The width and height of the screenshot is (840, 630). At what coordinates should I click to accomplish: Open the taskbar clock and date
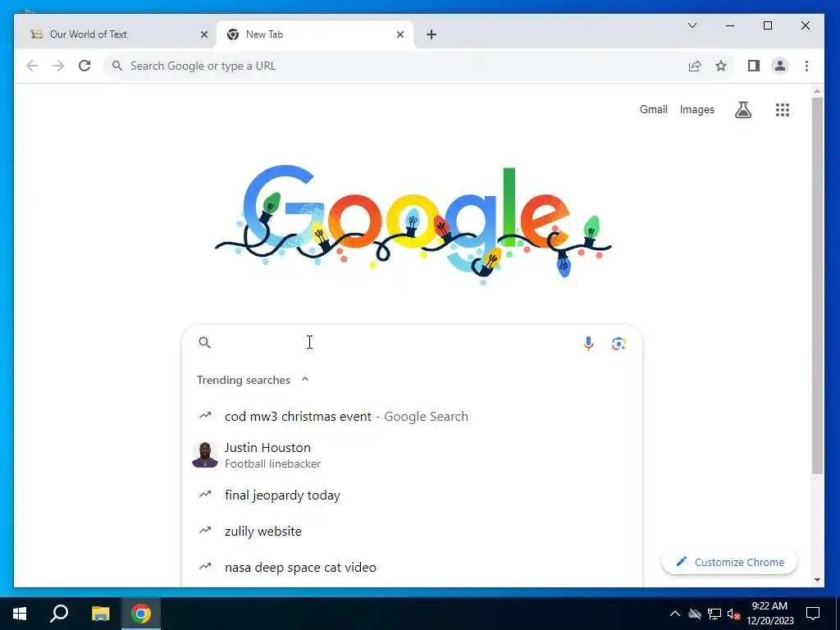pos(769,614)
